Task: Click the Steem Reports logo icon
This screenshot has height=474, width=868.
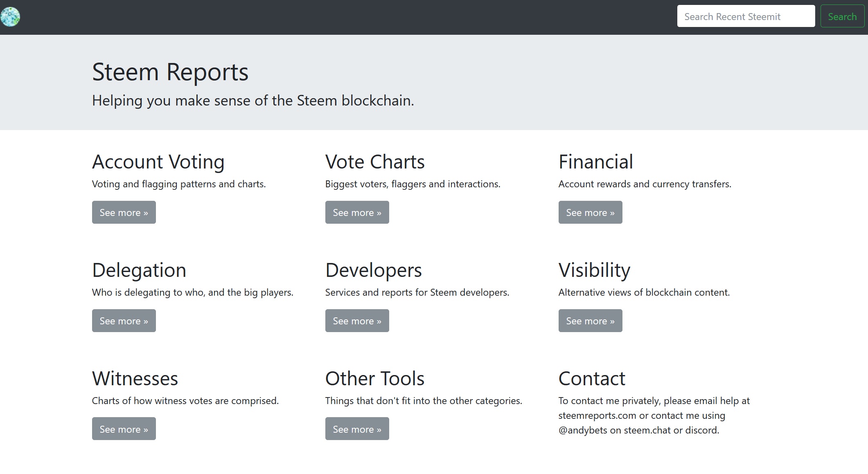Action: click(10, 17)
